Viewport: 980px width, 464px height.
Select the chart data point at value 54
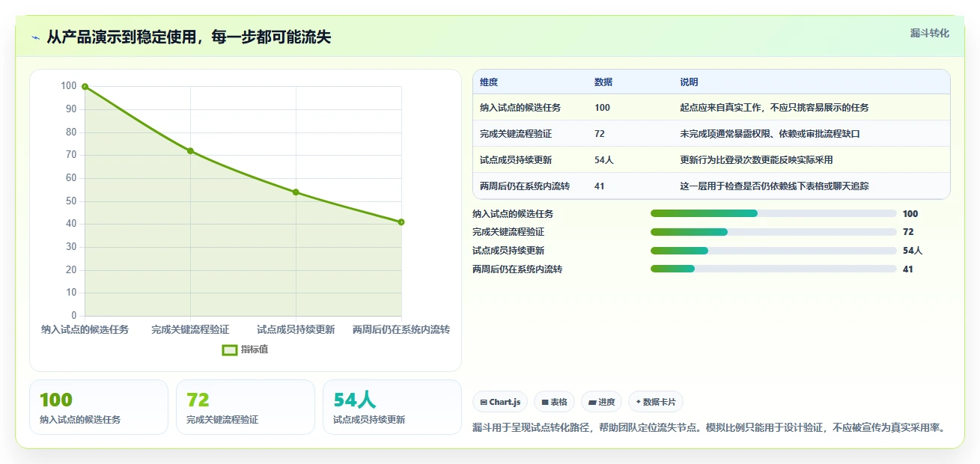click(296, 192)
